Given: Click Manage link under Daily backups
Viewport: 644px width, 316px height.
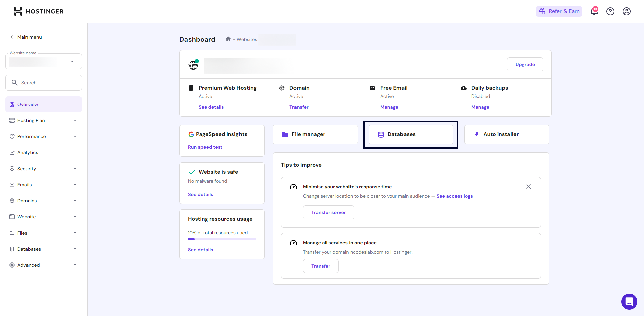Looking at the screenshot, I should tap(480, 107).
